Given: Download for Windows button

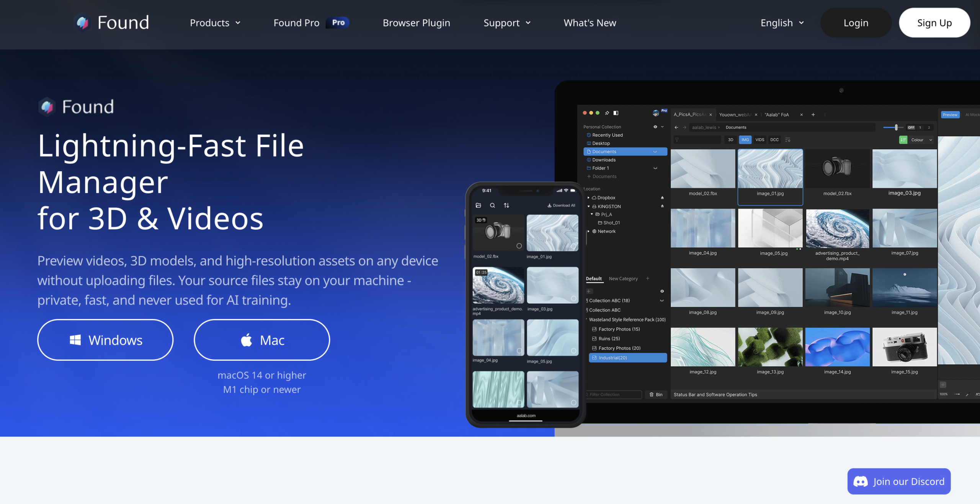Looking at the screenshot, I should (105, 340).
